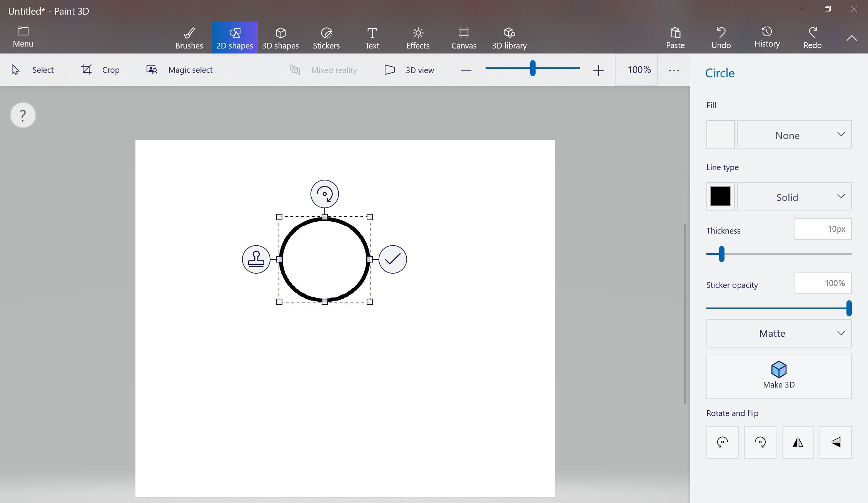Image resolution: width=868 pixels, height=503 pixels.
Task: Open the 3D shapes panel
Action: (x=280, y=37)
